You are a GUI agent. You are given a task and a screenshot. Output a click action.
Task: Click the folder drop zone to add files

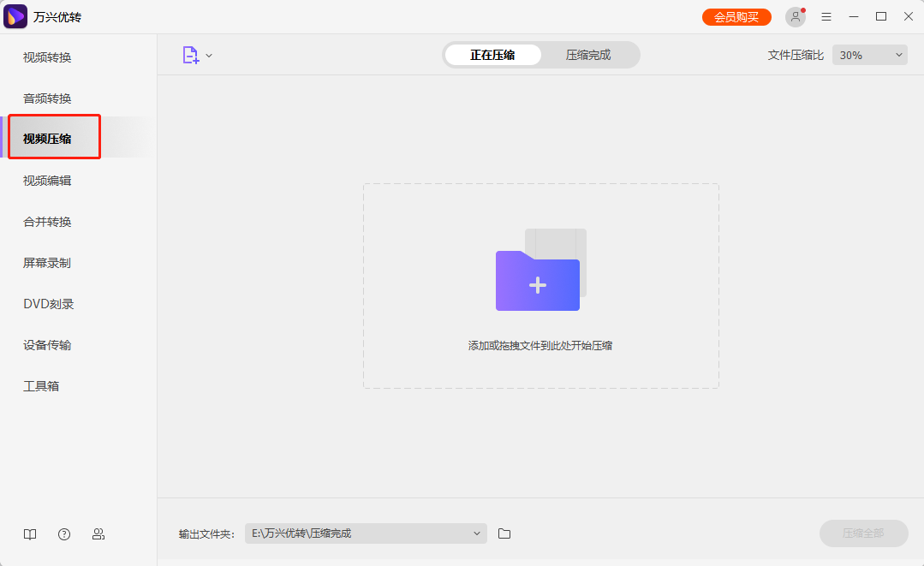click(539, 286)
